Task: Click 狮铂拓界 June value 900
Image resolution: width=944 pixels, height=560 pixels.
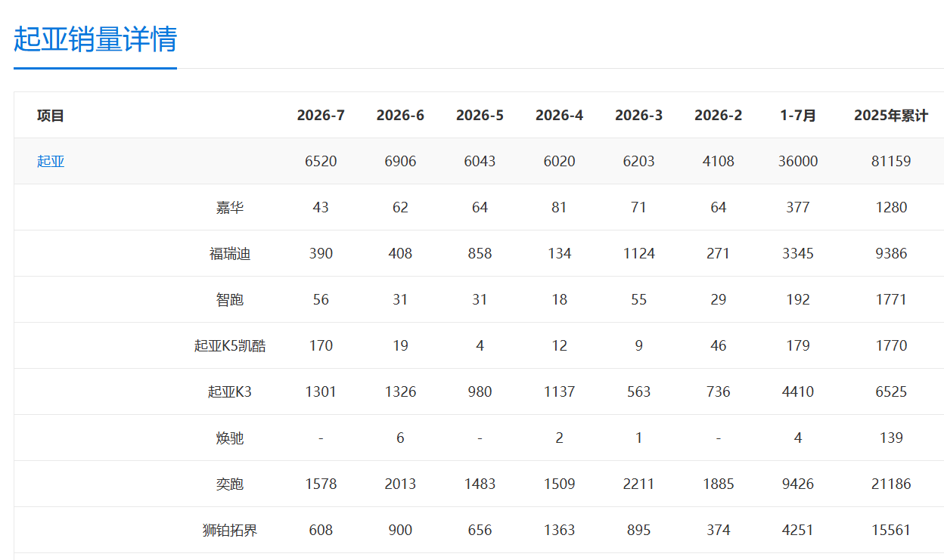Action: click(x=400, y=530)
